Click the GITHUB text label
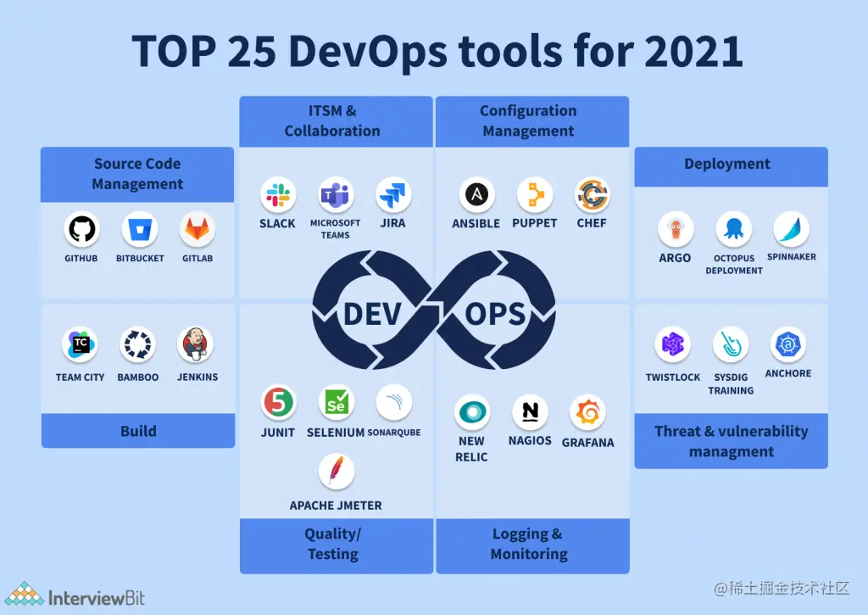 point(81,258)
